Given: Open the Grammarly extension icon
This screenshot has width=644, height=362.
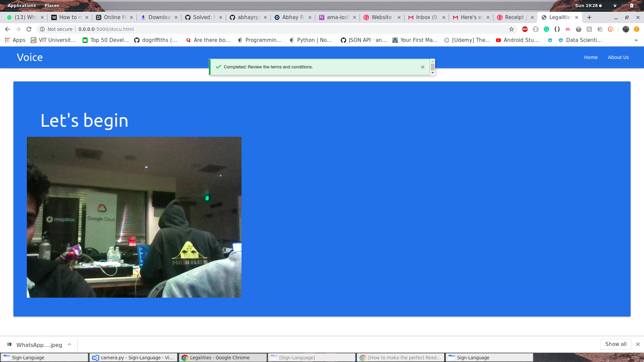Looking at the screenshot, I should 546,29.
